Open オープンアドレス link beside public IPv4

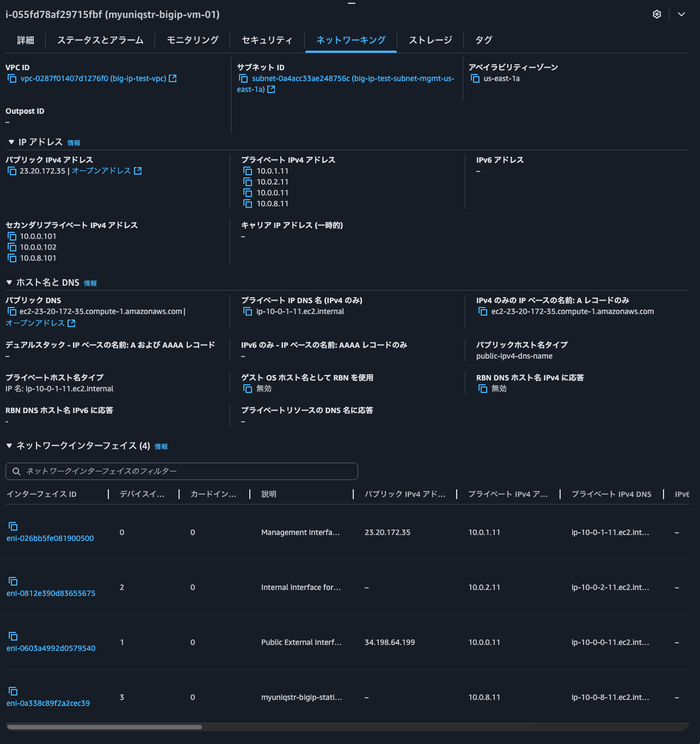(106, 171)
